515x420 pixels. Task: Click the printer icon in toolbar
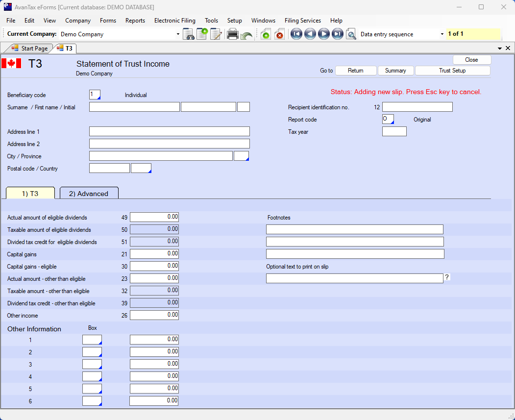pos(233,34)
